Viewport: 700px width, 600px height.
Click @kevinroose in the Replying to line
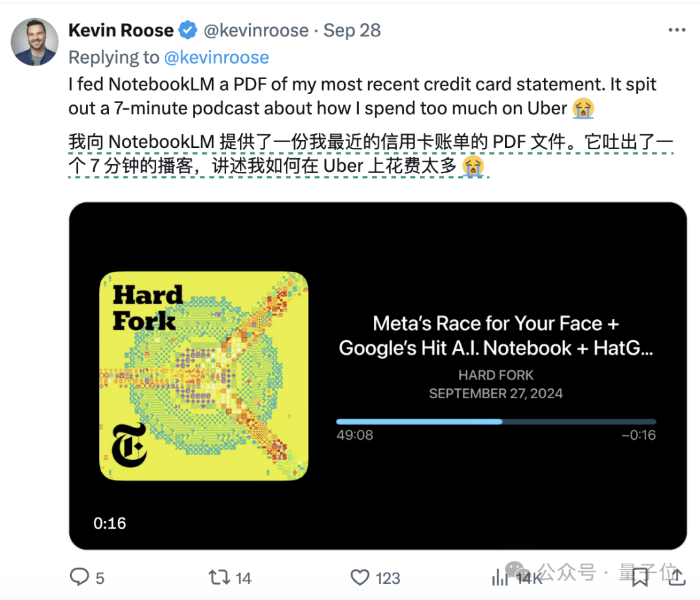(x=216, y=57)
